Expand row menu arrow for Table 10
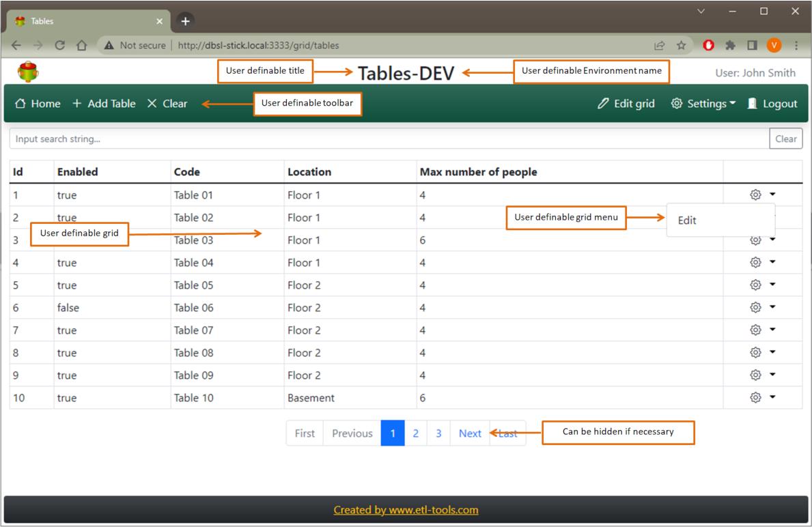 pos(772,397)
